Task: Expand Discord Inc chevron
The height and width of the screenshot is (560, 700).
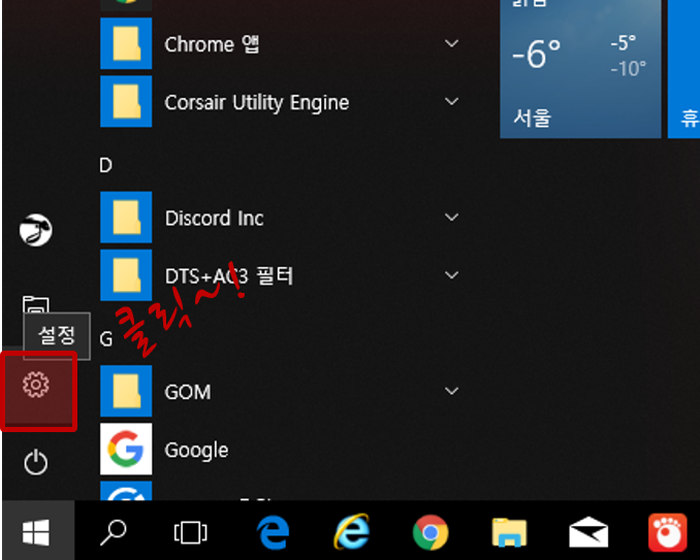Action: coord(452,217)
